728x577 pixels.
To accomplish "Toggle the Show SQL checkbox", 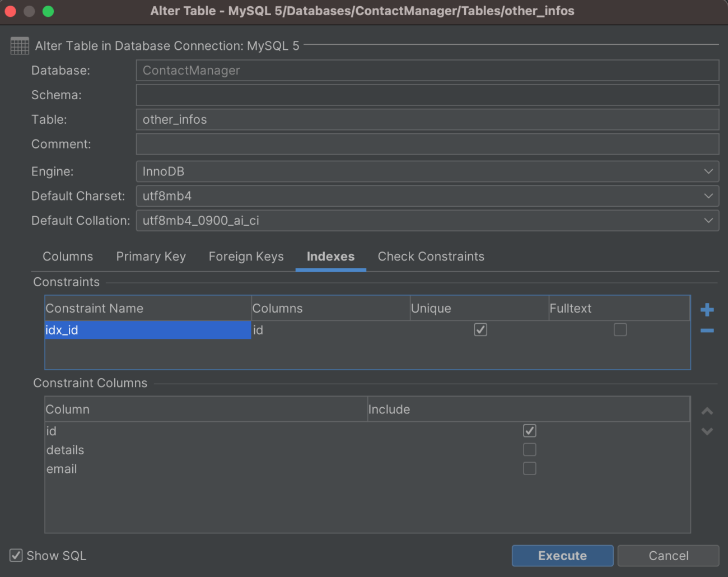I will (x=15, y=555).
